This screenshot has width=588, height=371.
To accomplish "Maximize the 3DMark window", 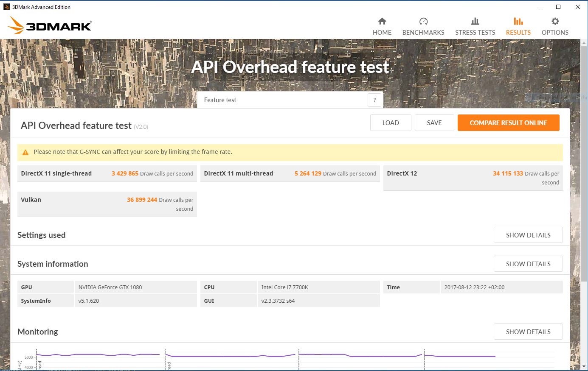I will point(558,7).
